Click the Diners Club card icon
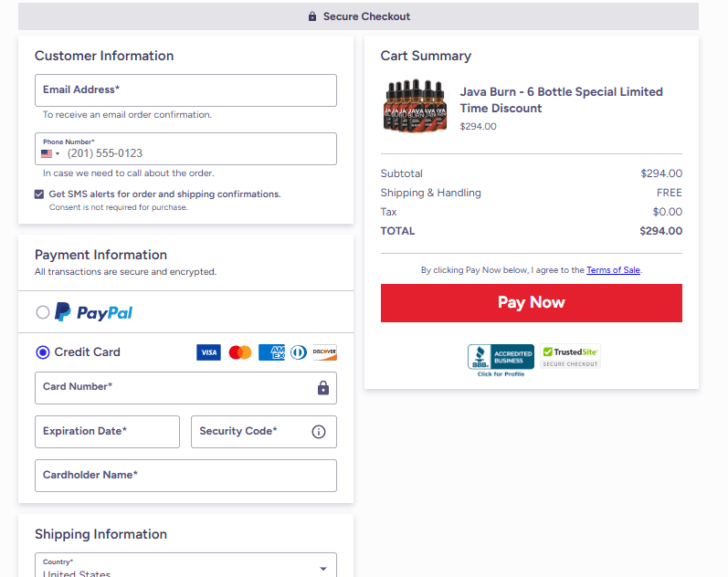728x577 pixels. pyautogui.click(x=299, y=352)
